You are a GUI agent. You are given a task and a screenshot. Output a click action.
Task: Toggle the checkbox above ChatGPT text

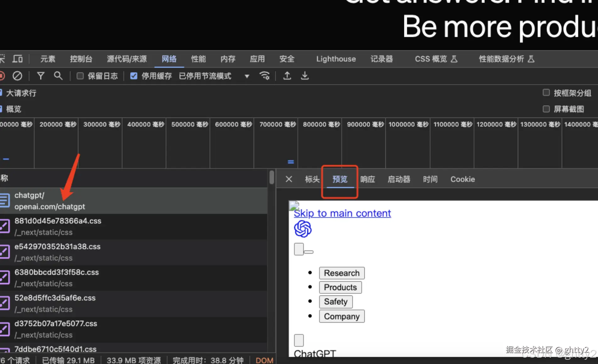(x=299, y=340)
